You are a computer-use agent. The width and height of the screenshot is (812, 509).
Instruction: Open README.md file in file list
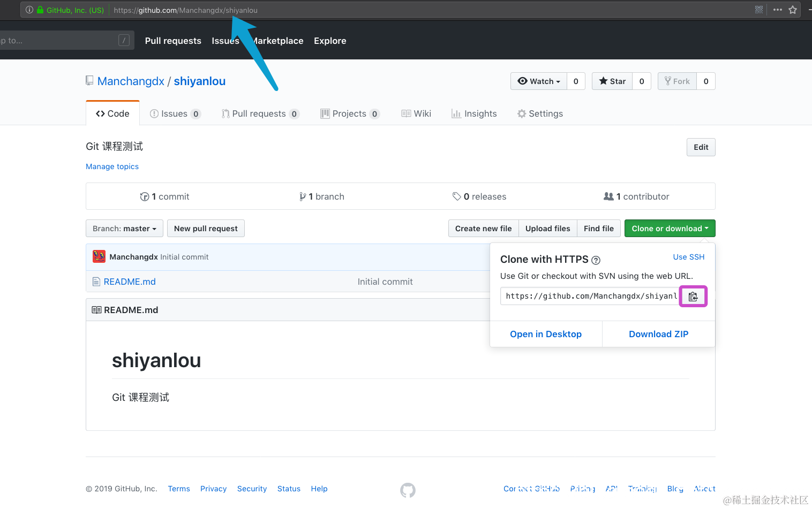point(130,282)
